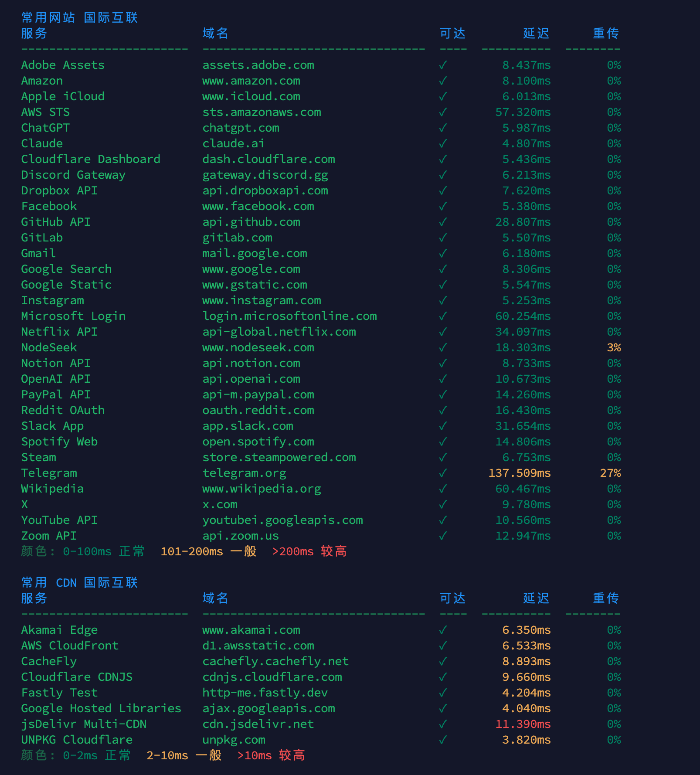This screenshot has width=700, height=775.
Task: Select the latency value "9.660ms"
Action: point(527,677)
